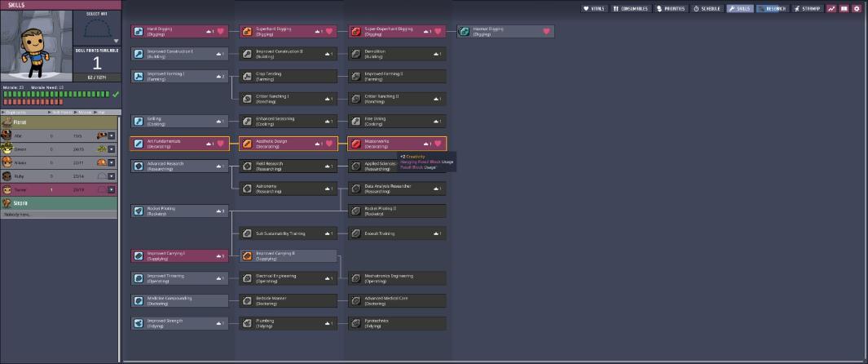Open the colony report graph icon
This screenshot has width=868, height=364.
coord(831,9)
